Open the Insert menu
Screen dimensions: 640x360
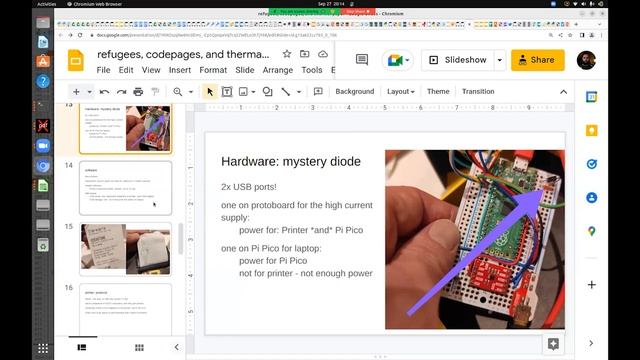click(180, 70)
